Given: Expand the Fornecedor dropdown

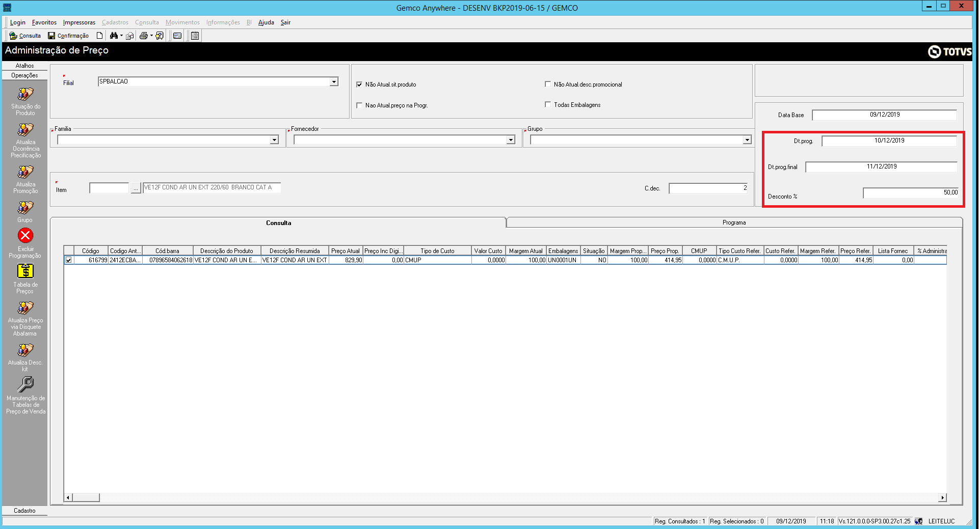Looking at the screenshot, I should click(511, 140).
